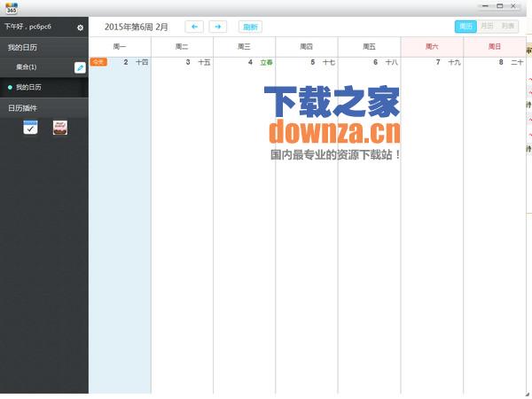This screenshot has height=399, width=532.
Task: Click the 周六 column header
Action: tap(432, 47)
